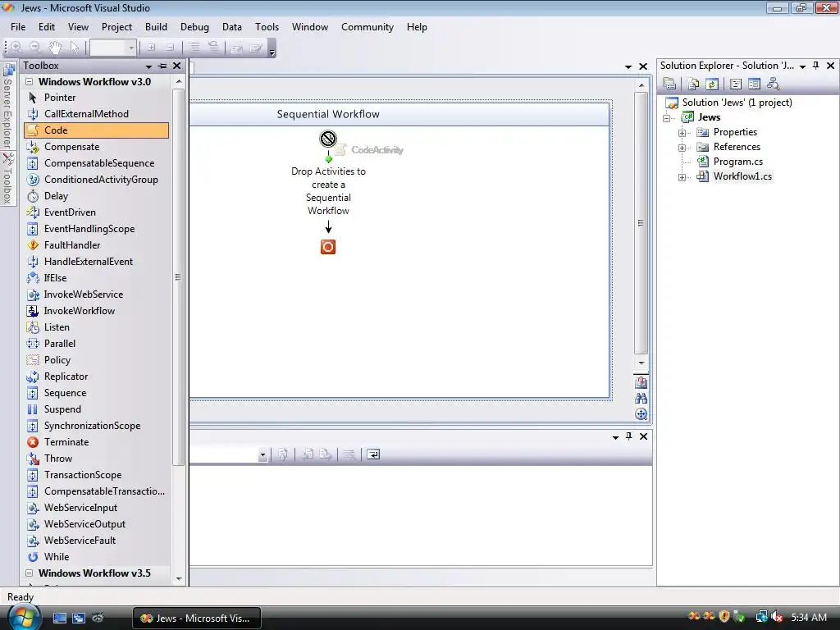Screen dimensions: 840x630
Task: Select the Zoom Out magnifier tool
Action: pos(35,48)
